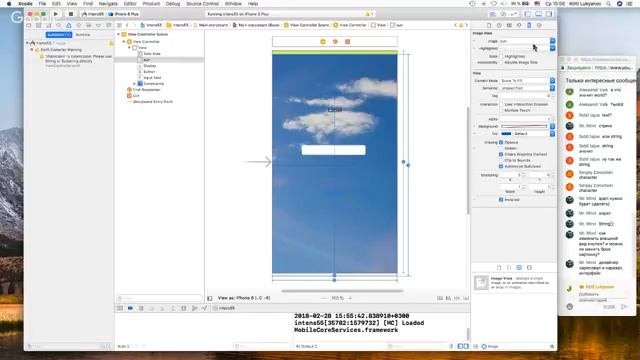Expand the Constraints outline item
This screenshot has width=640, height=360.
click(x=135, y=84)
